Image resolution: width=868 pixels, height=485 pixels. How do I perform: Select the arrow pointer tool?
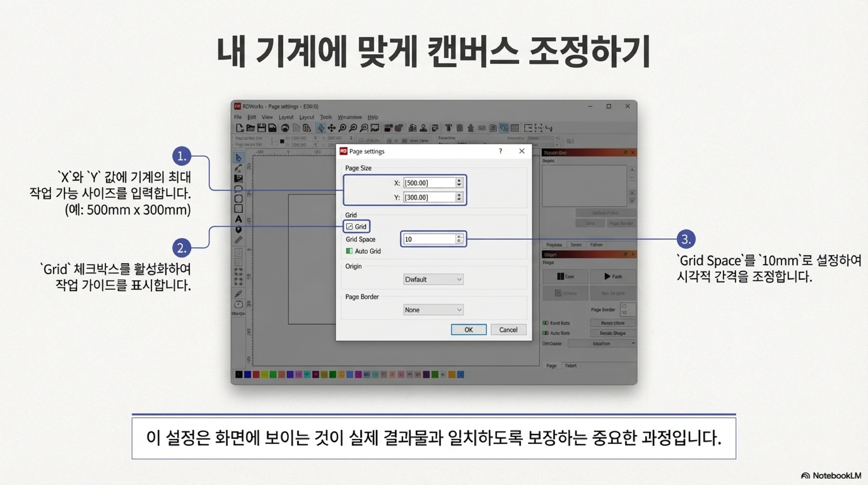(239, 158)
